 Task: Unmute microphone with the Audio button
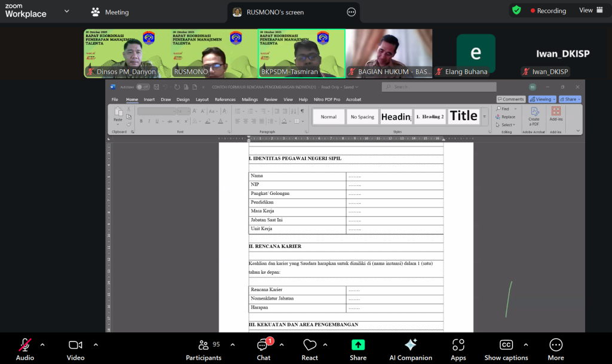(x=25, y=348)
